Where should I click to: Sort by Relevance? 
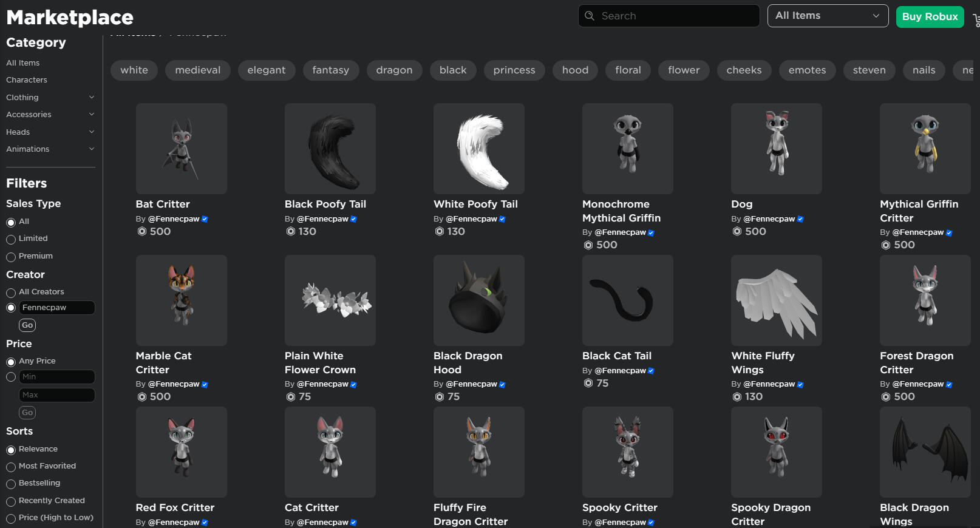11,450
